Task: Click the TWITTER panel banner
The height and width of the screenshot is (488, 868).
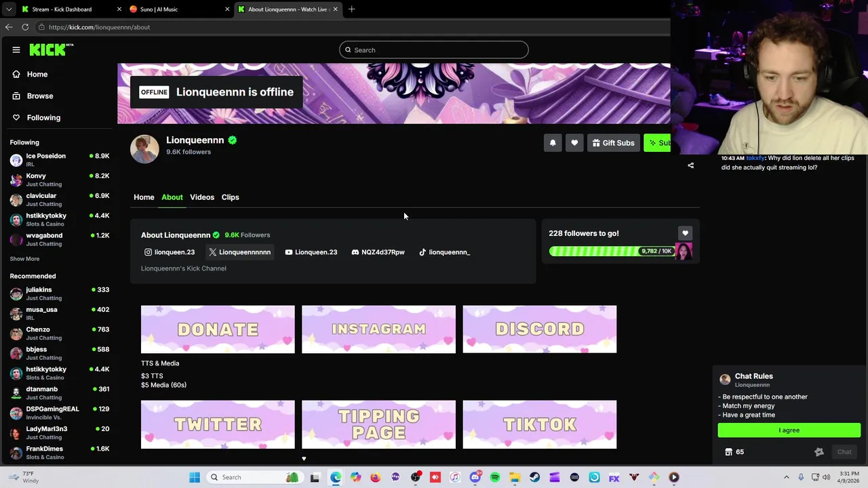Action: [x=218, y=424]
